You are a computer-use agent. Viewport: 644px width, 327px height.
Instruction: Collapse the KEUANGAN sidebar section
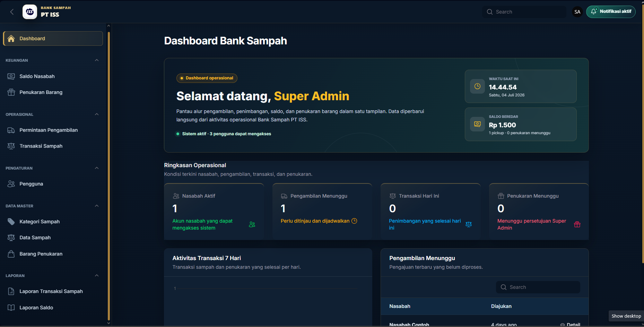pyautogui.click(x=97, y=60)
